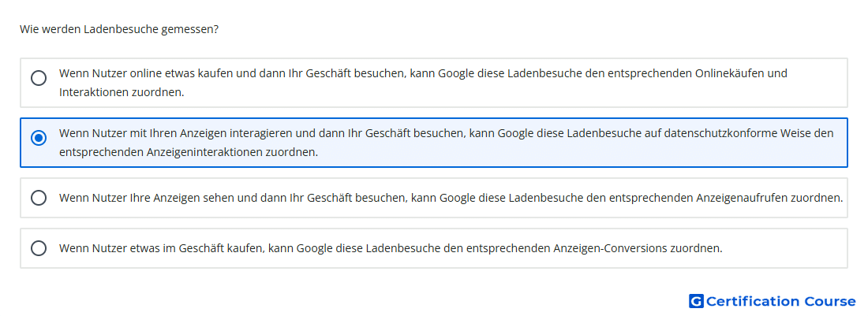Screen dimensions: 868x316
Task: Click empty space right of Anzeigen-Conversions zuordnen
Action: [x=786, y=248]
